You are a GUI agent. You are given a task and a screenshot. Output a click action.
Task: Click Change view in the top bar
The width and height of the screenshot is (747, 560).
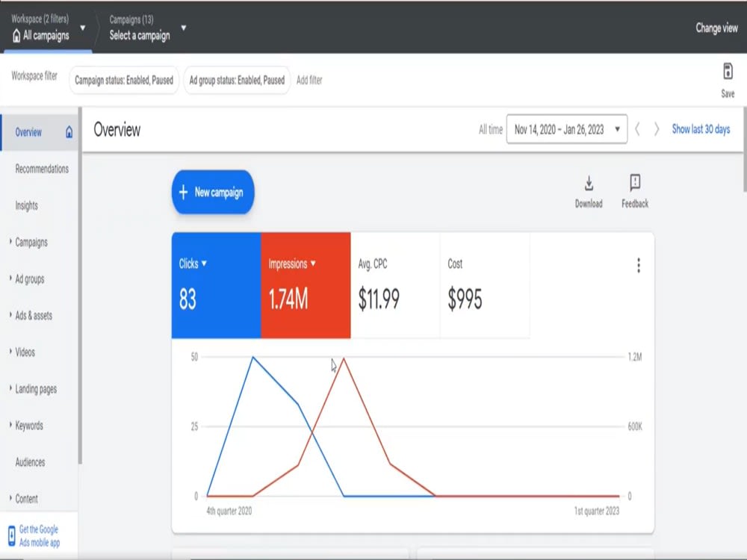(716, 28)
